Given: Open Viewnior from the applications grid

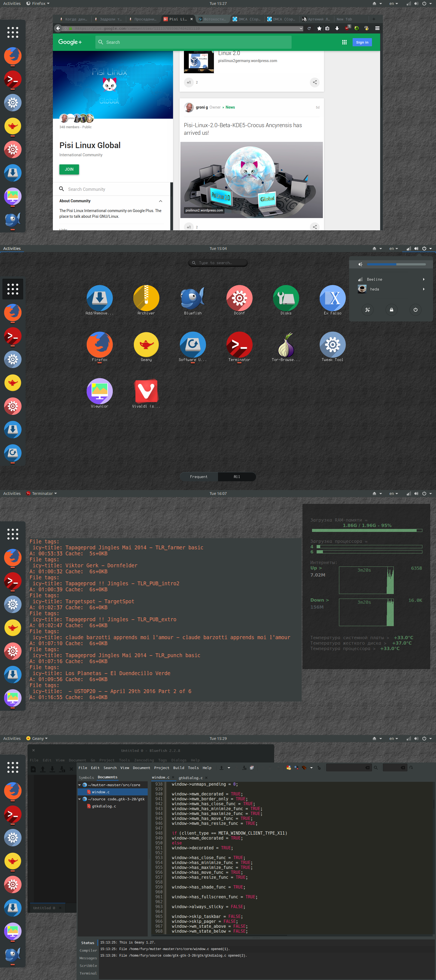Looking at the screenshot, I should click(99, 393).
